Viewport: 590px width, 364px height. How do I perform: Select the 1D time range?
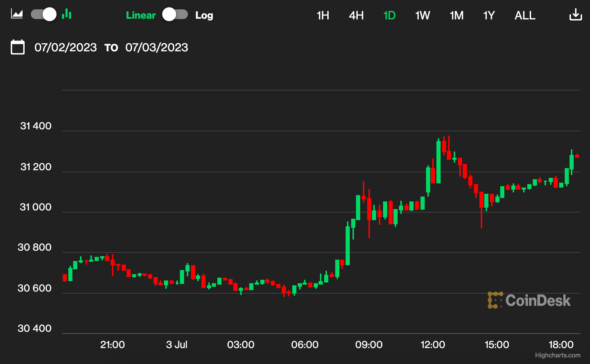(x=389, y=16)
